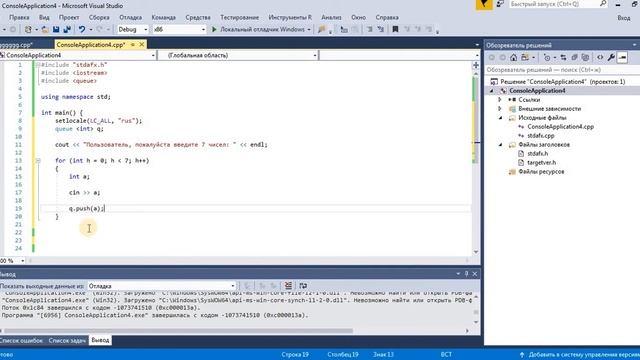Open properties wrench icon in Solution Explorer
Viewport: 640px width, 360px height.
click(x=611, y=58)
